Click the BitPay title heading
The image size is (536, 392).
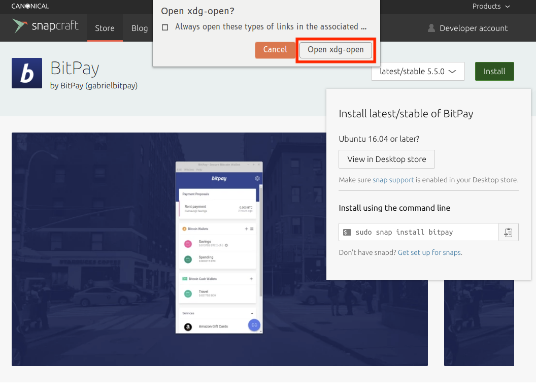click(x=75, y=69)
